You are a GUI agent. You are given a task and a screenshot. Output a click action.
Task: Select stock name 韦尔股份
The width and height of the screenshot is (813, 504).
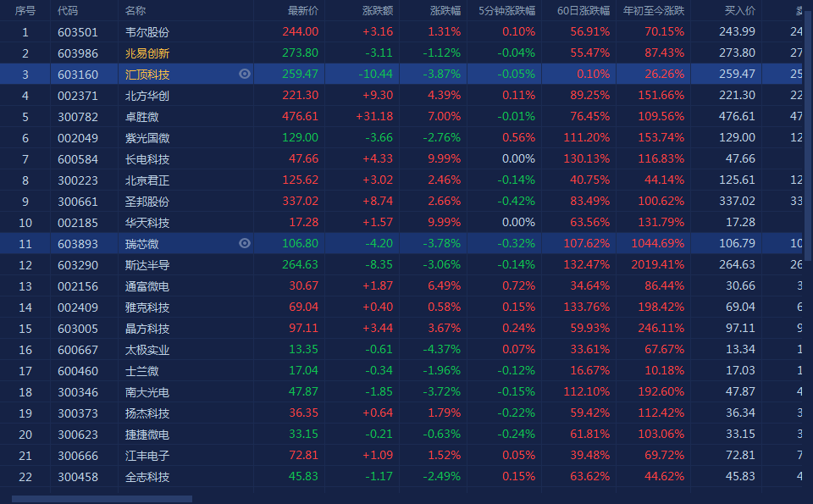(147, 32)
